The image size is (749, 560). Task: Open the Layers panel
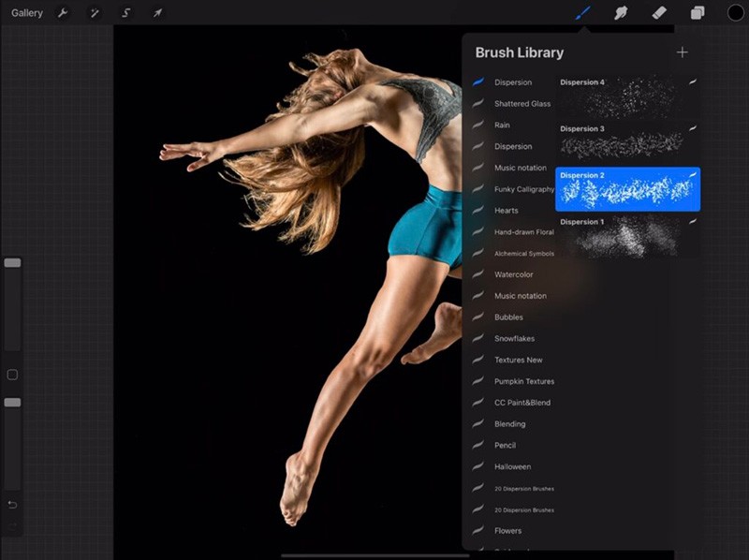coord(698,13)
